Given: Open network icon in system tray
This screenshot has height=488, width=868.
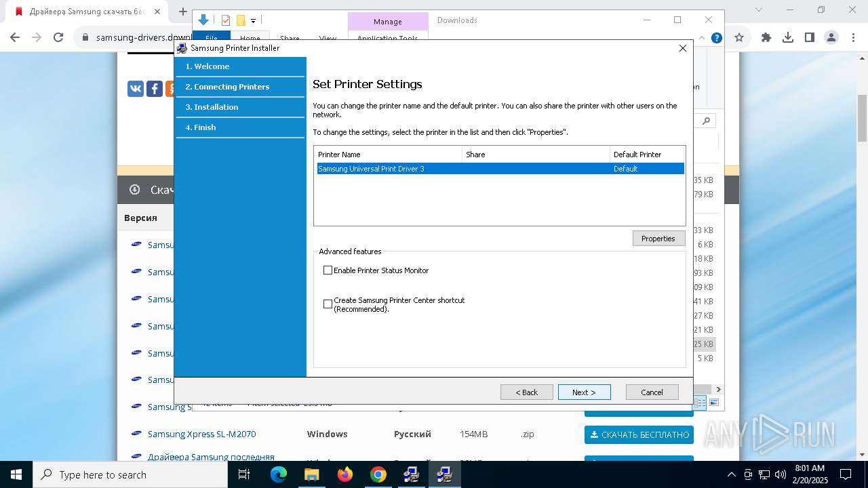Looking at the screenshot, I should (x=764, y=474).
